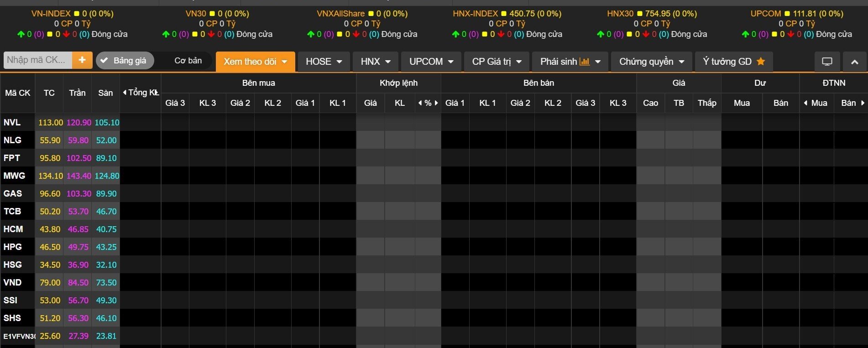Open the UPCOM dropdown menu
The width and height of the screenshot is (868, 348).
pos(431,62)
